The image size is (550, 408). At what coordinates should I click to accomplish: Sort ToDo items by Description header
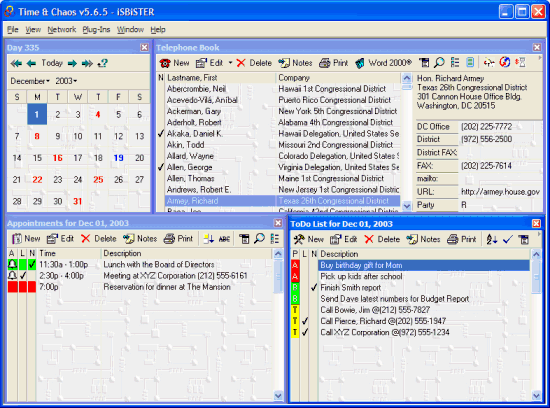coord(424,254)
